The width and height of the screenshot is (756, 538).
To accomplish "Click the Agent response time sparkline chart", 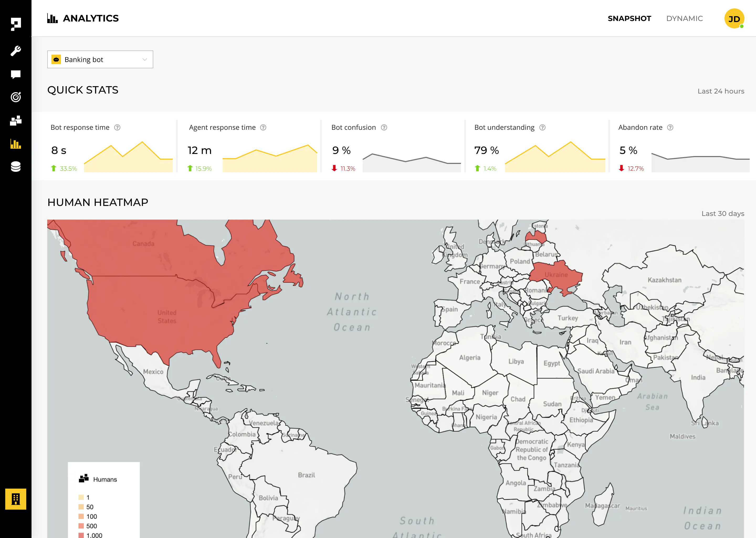I will (270, 158).
